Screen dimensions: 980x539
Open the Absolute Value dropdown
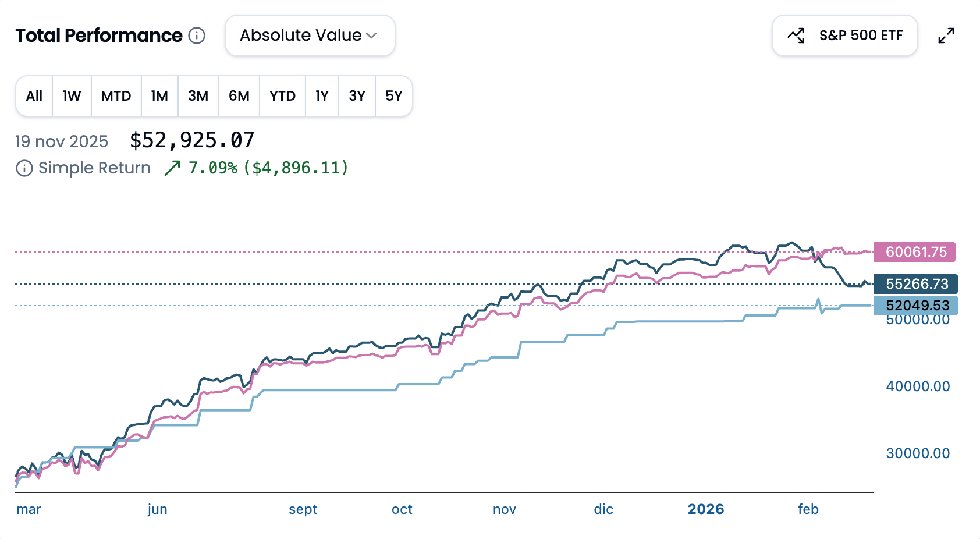pos(309,36)
